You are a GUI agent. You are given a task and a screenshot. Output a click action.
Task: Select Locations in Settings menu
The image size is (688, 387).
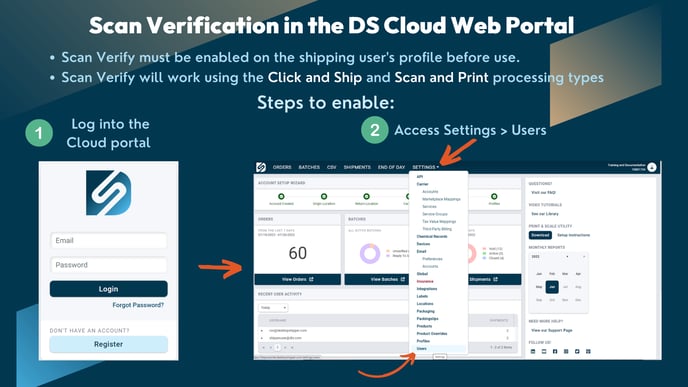tap(425, 304)
